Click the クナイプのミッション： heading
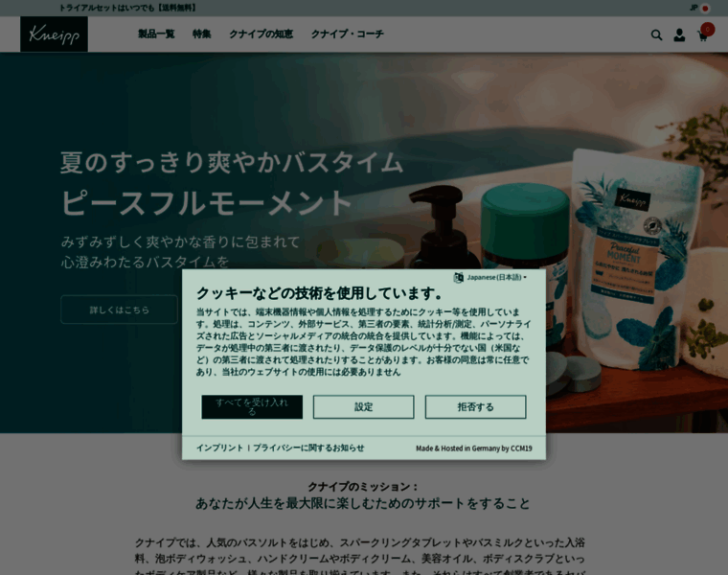The height and width of the screenshot is (575, 728). coord(364,486)
